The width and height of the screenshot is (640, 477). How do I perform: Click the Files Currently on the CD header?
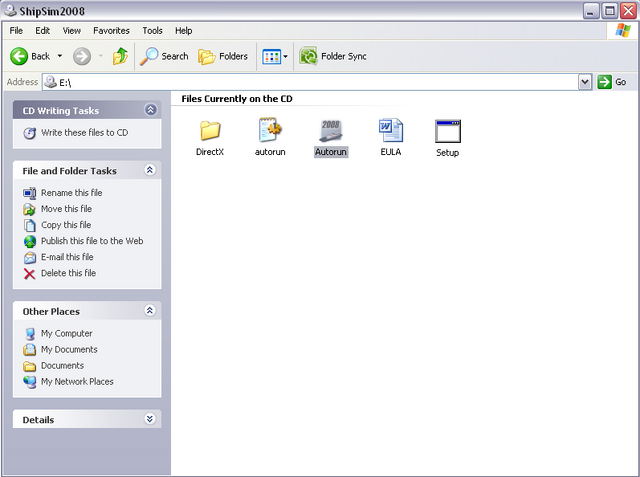pos(237,99)
